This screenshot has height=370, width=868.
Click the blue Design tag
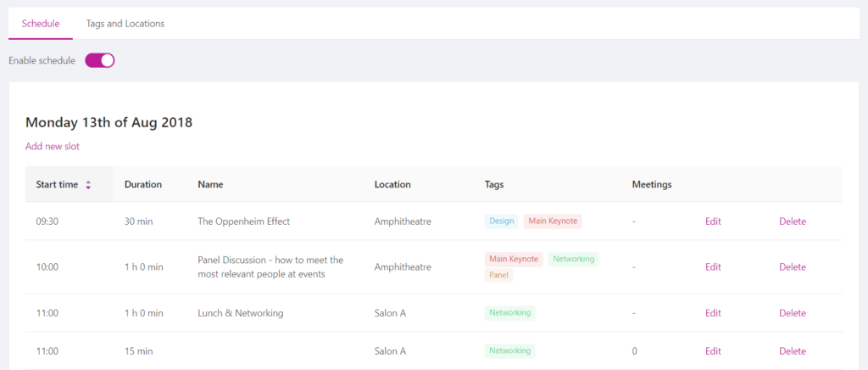pyautogui.click(x=502, y=221)
